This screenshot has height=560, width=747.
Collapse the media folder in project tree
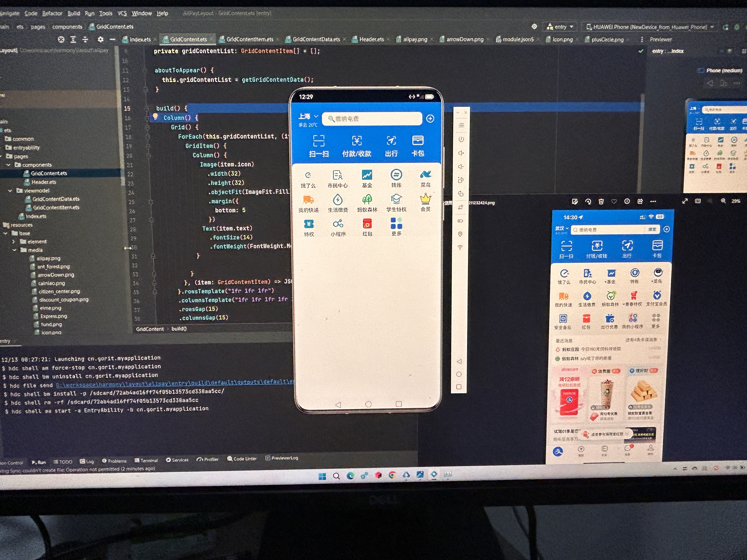tap(14, 250)
